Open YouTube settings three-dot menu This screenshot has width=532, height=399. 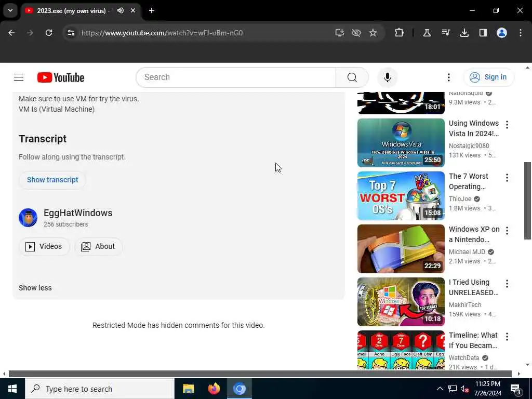click(x=448, y=77)
